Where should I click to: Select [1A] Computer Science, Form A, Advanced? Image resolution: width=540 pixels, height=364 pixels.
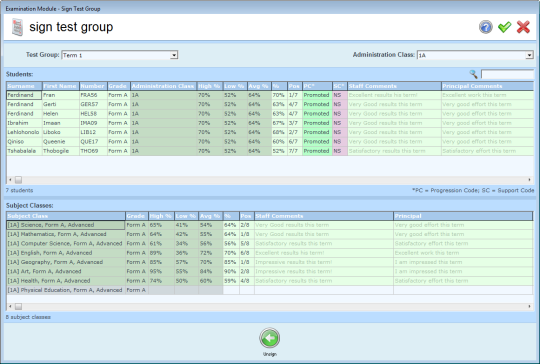tap(270, 244)
